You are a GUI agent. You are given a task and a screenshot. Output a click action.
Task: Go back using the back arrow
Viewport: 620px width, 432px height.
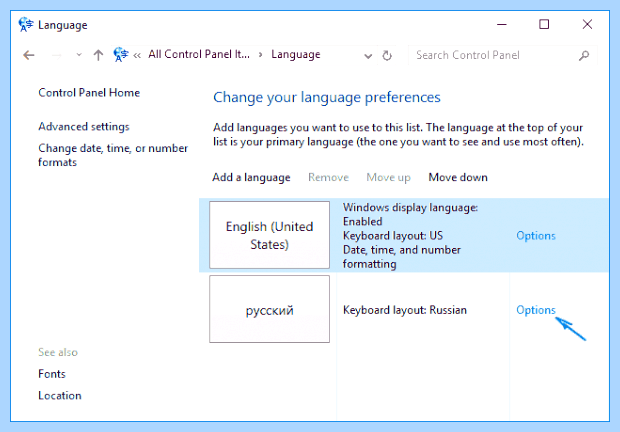(29, 55)
